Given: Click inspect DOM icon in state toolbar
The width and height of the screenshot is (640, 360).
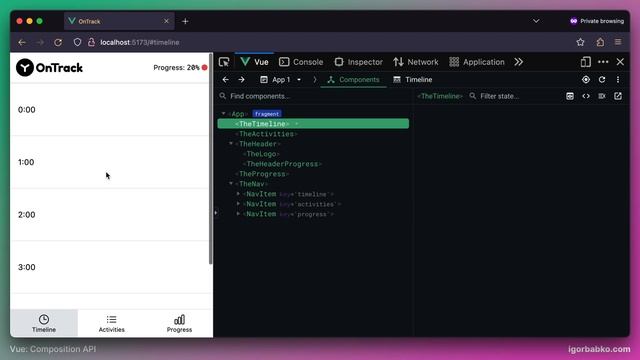Looking at the screenshot, I should pos(602,96).
